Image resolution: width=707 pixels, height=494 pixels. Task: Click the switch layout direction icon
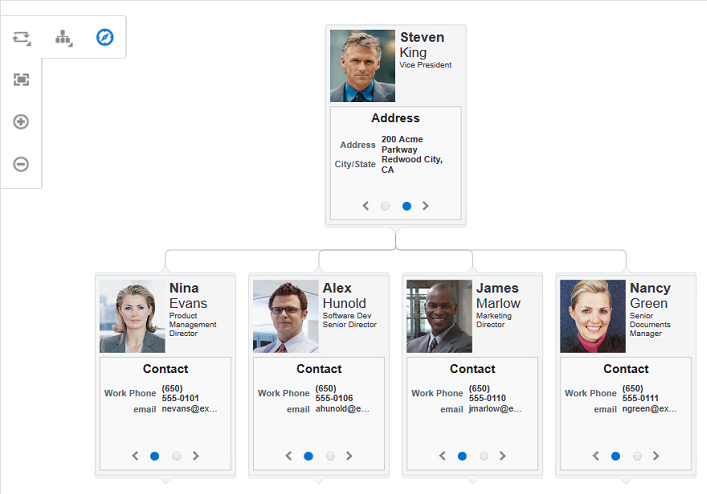pos(21,38)
